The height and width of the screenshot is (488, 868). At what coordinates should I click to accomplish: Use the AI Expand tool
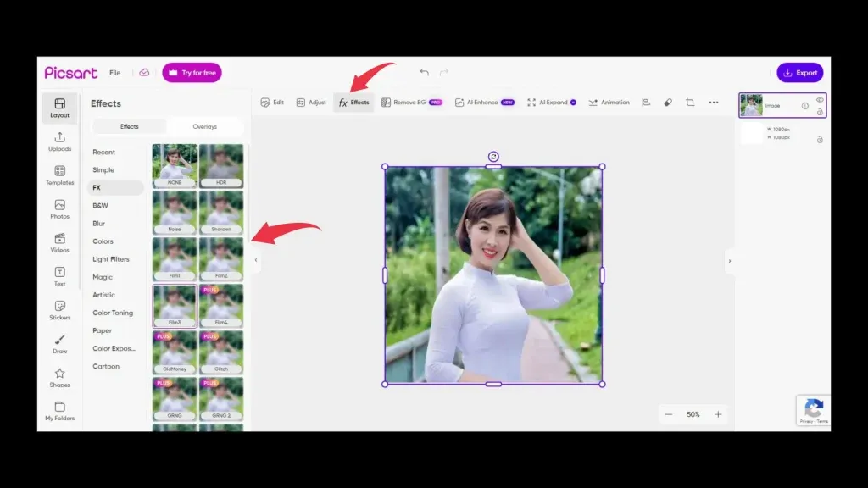(552, 103)
